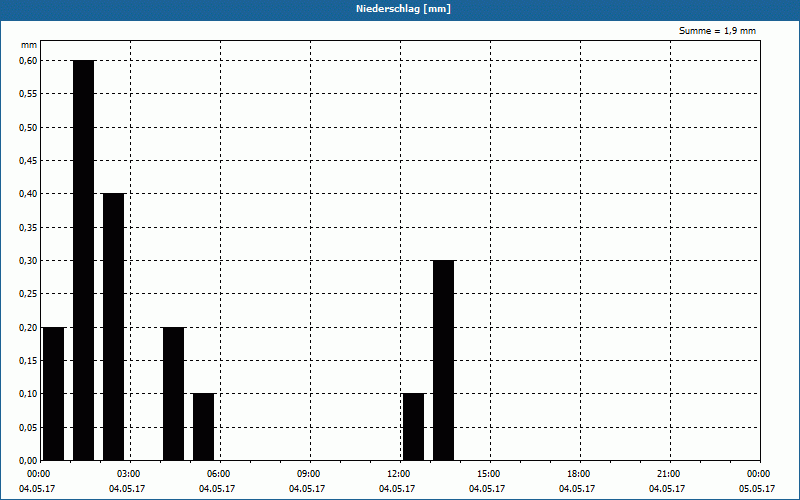Click the "0,55" y-axis label
The width and height of the screenshot is (800, 500).
28,94
